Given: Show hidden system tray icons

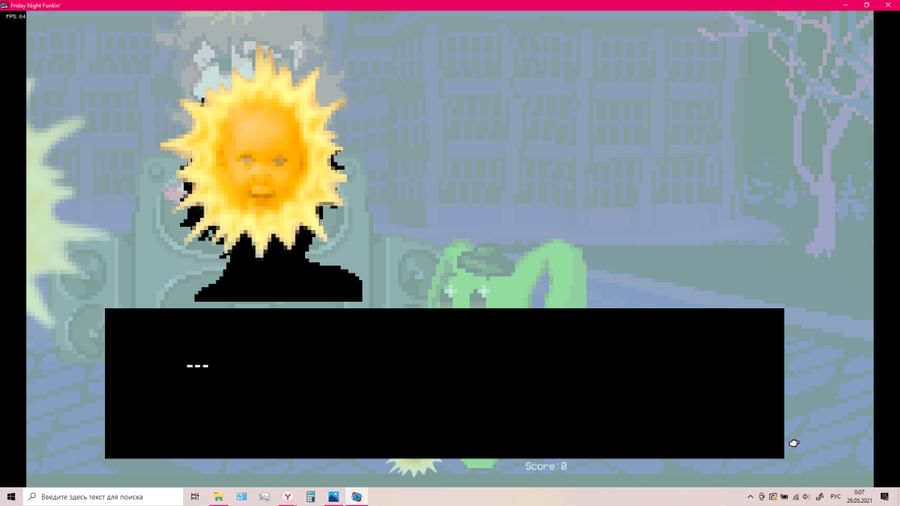Looking at the screenshot, I should pos(750,497).
